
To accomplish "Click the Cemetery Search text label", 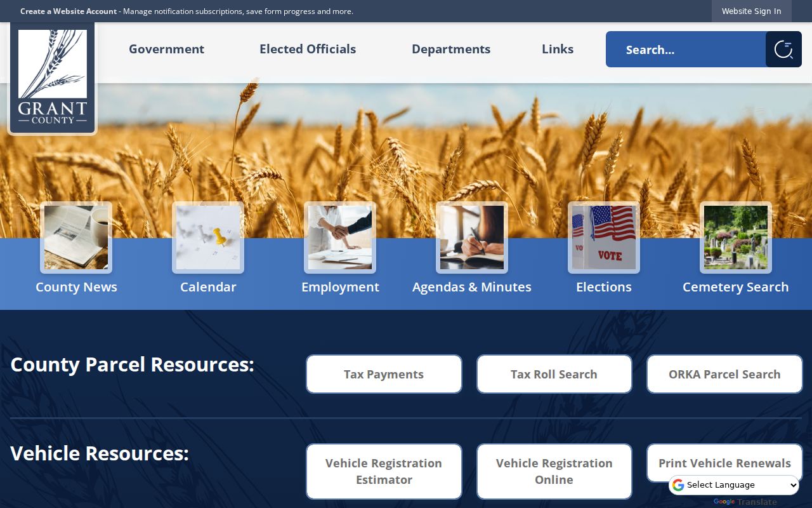I will pyautogui.click(x=736, y=287).
